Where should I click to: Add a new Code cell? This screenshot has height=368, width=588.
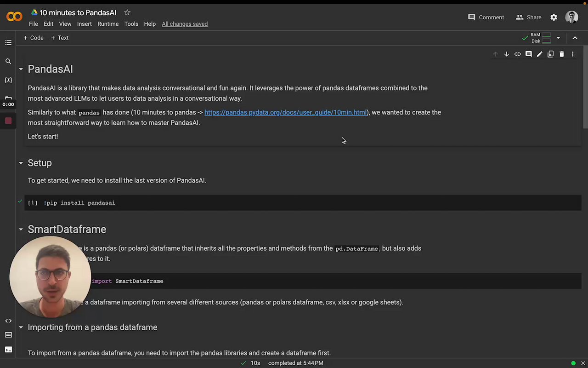point(34,38)
